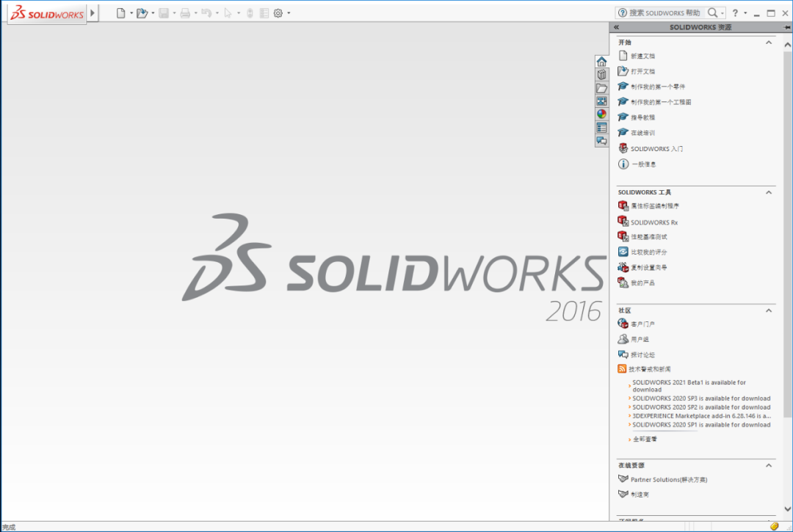Open the Appearances color ball tab
Screen dimensions: 793x532
click(x=601, y=114)
